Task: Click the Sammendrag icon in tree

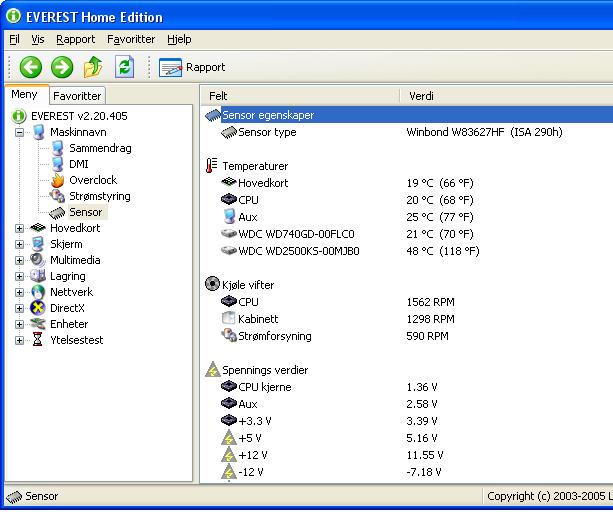Action: tap(57, 148)
